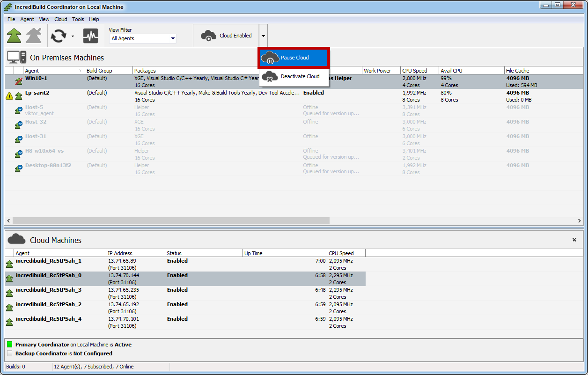
Task: Select agent name Win10-1
Action: pyautogui.click(x=36, y=78)
